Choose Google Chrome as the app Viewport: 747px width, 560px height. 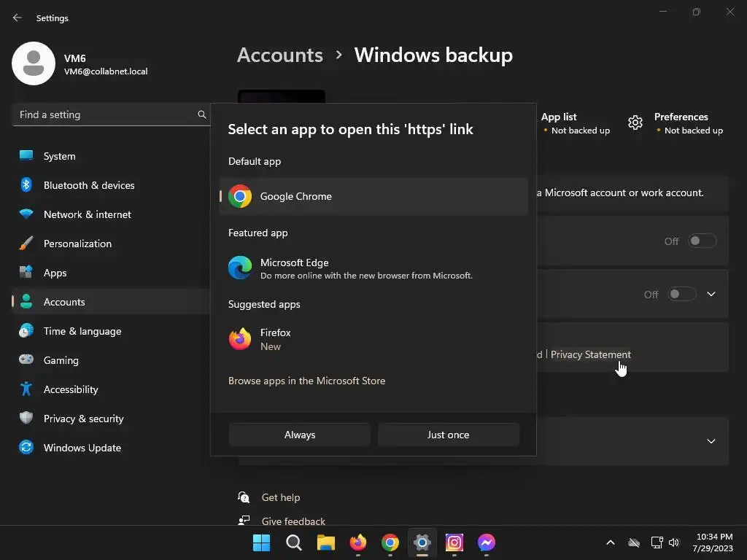coord(374,196)
